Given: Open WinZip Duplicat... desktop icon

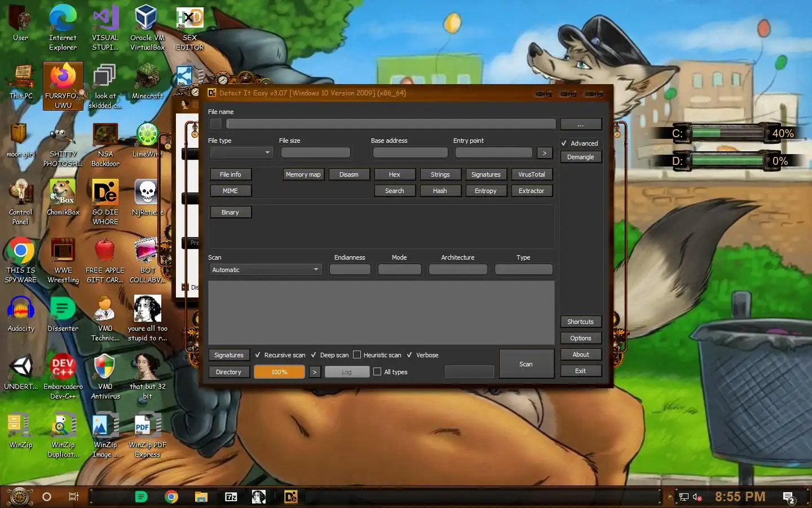Looking at the screenshot, I should point(63,435).
